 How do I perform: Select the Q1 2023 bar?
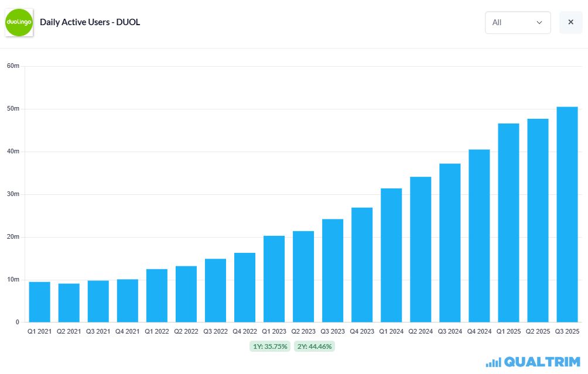[274, 279]
